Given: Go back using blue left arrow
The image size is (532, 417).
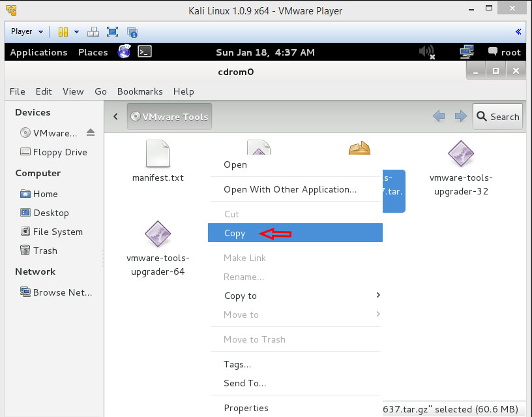Looking at the screenshot, I should click(x=439, y=116).
